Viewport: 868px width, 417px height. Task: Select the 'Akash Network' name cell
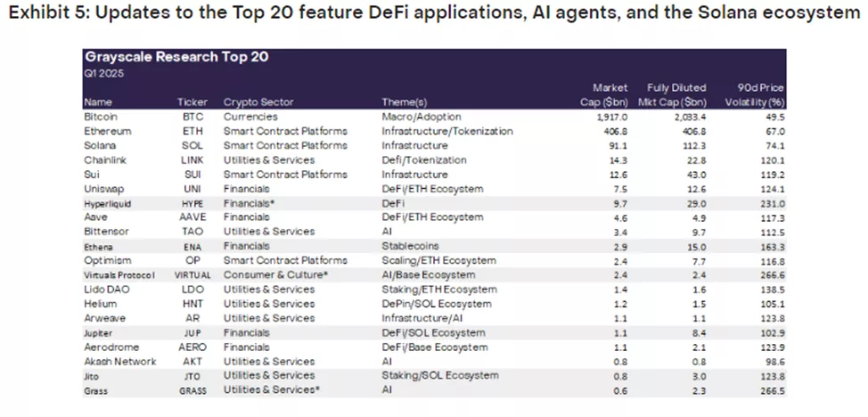(x=120, y=362)
